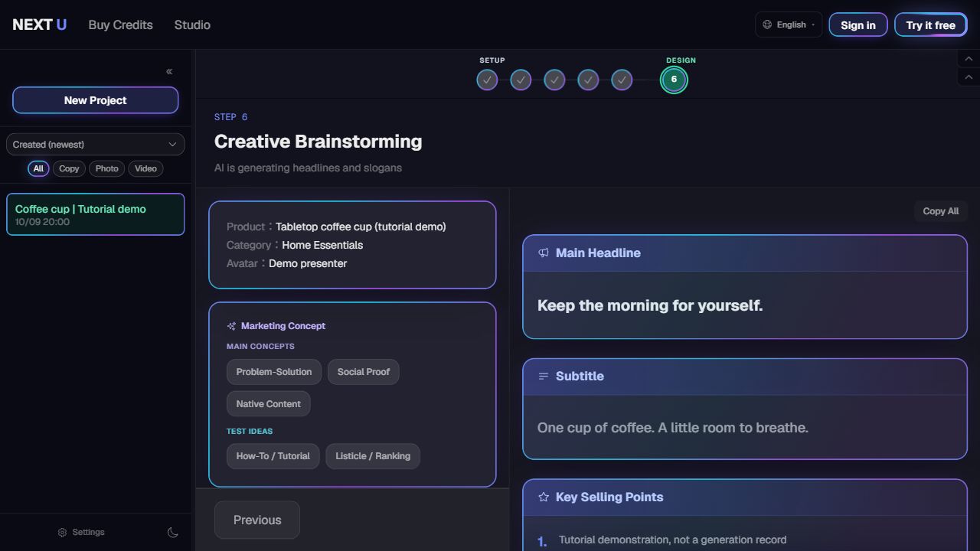The image size is (980, 551).
Task: Click the megaphone icon next to Main Headline
Action: 544,253
